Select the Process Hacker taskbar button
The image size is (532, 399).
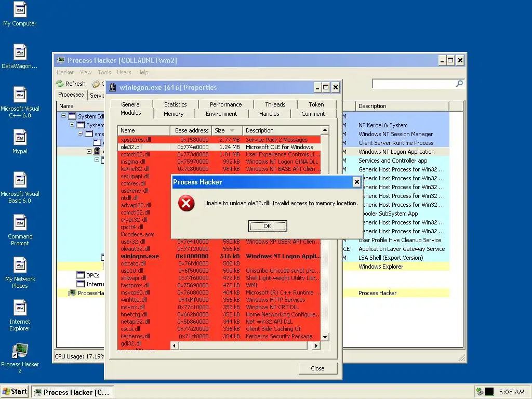[x=73, y=392]
